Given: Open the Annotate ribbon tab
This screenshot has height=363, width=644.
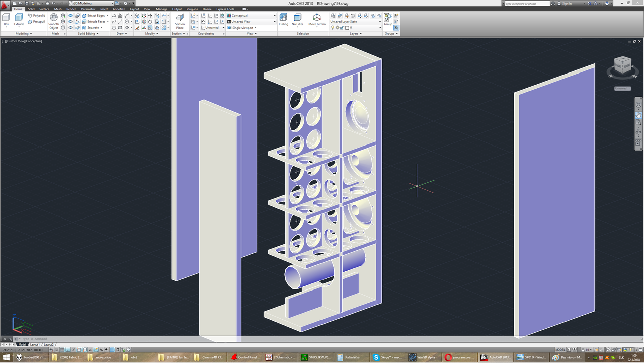Looking at the screenshot, I should pos(119,9).
